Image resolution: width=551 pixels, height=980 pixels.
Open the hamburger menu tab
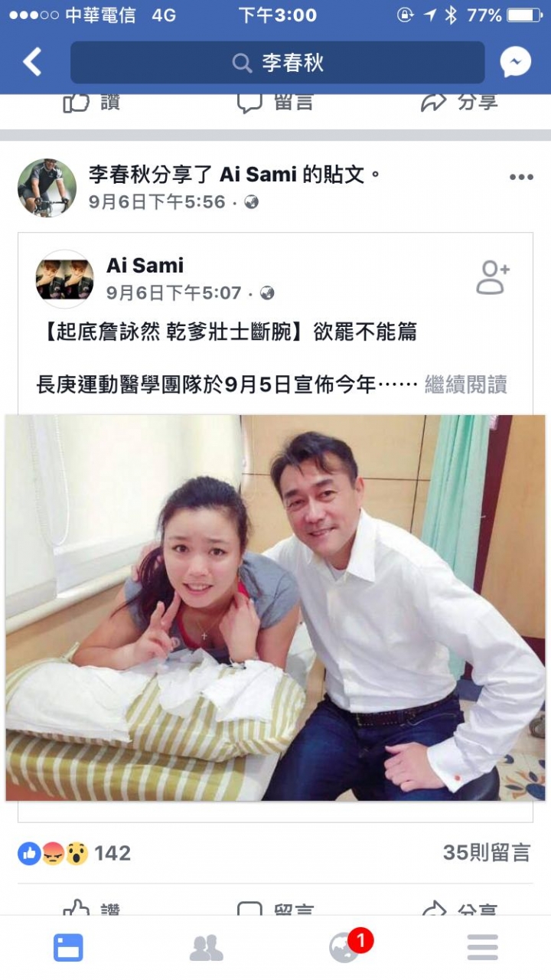click(x=483, y=948)
